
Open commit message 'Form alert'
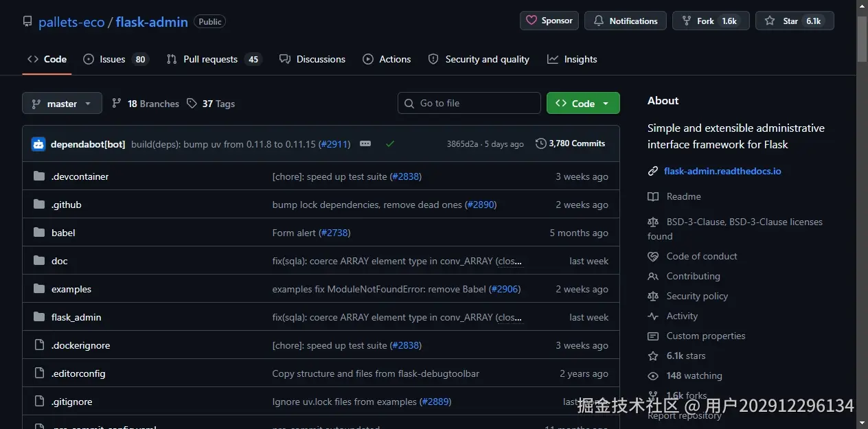pyautogui.click(x=294, y=233)
